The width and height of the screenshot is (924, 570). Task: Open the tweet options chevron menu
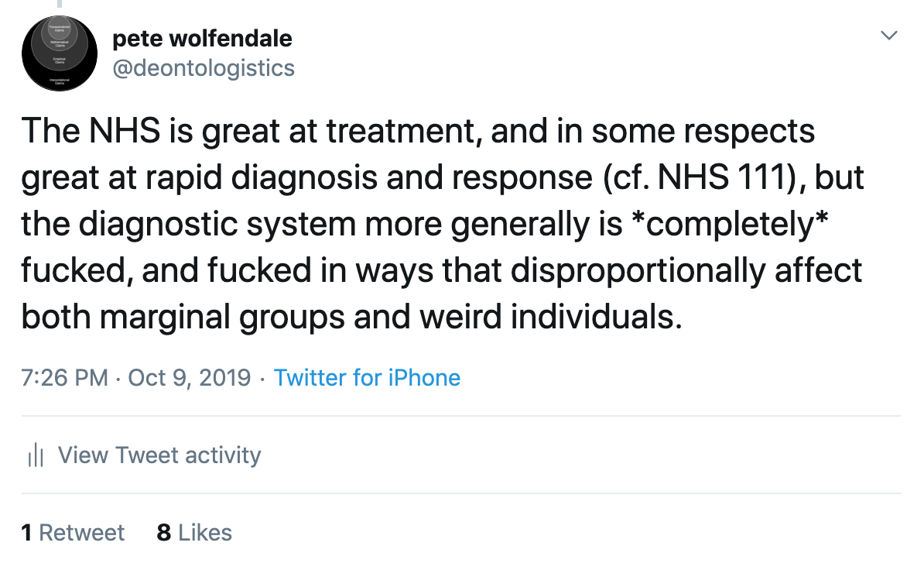coord(889,36)
